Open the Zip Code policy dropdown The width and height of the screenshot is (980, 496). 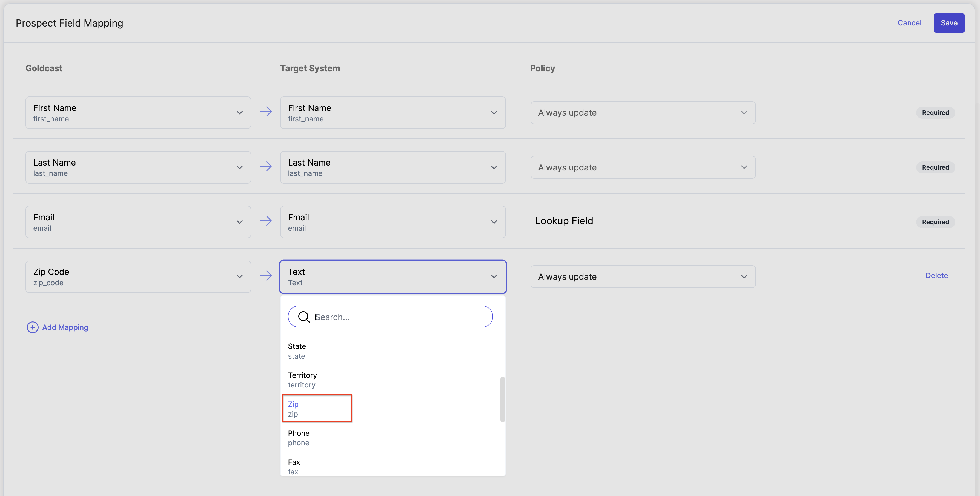click(744, 277)
